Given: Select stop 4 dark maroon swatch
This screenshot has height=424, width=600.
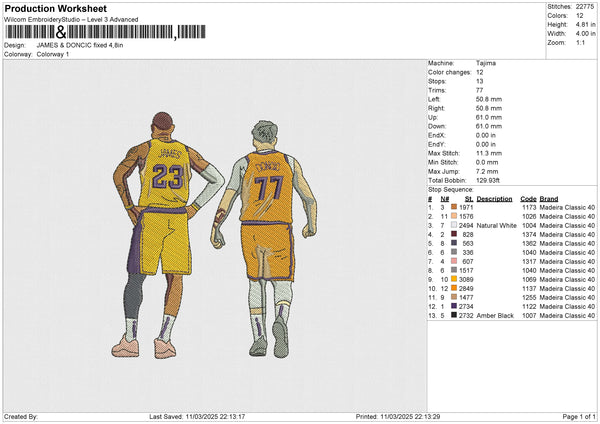Looking at the screenshot, I should [x=455, y=234].
